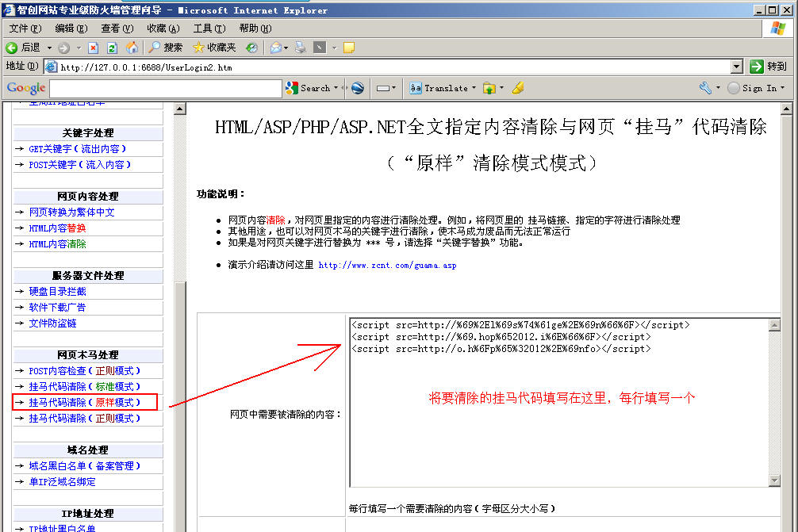Viewport: 798px width, 532px height.
Task: Click the Google Earth globe icon
Action: 358,88
